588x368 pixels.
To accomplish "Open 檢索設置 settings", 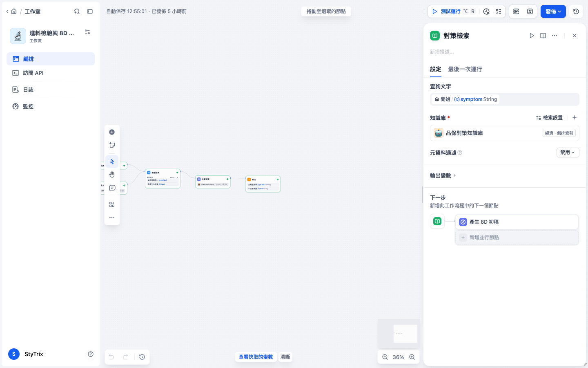I will 549,117.
